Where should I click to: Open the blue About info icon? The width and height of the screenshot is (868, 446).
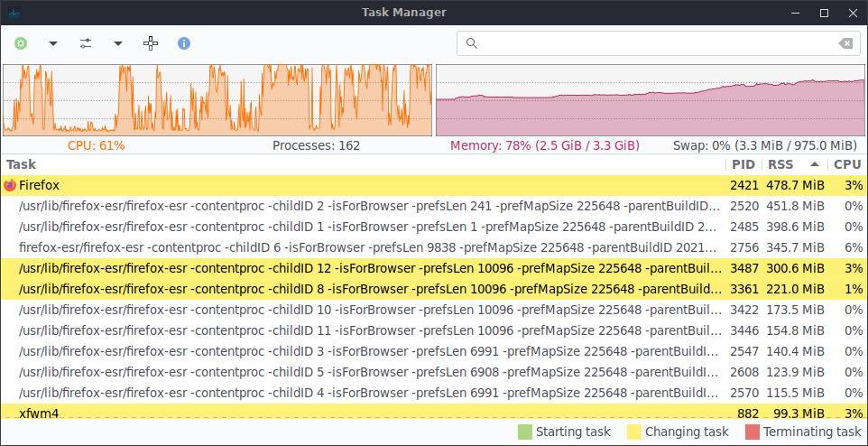pyautogui.click(x=184, y=43)
